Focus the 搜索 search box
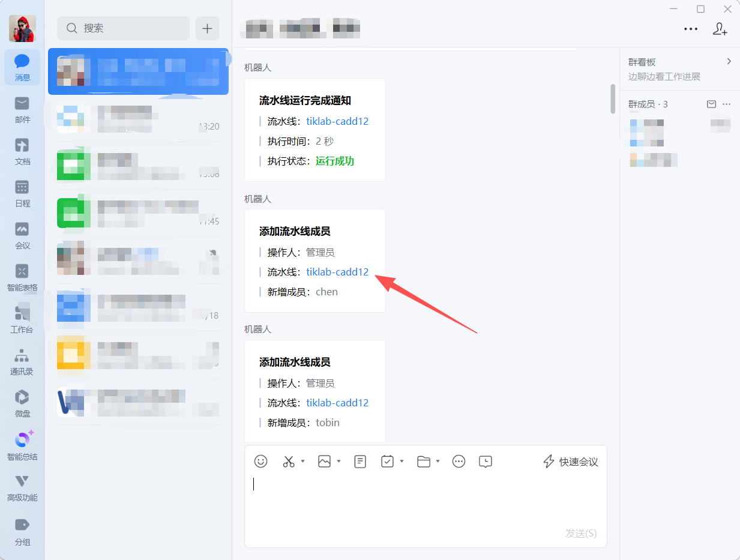The width and height of the screenshot is (740, 560). pos(123,28)
